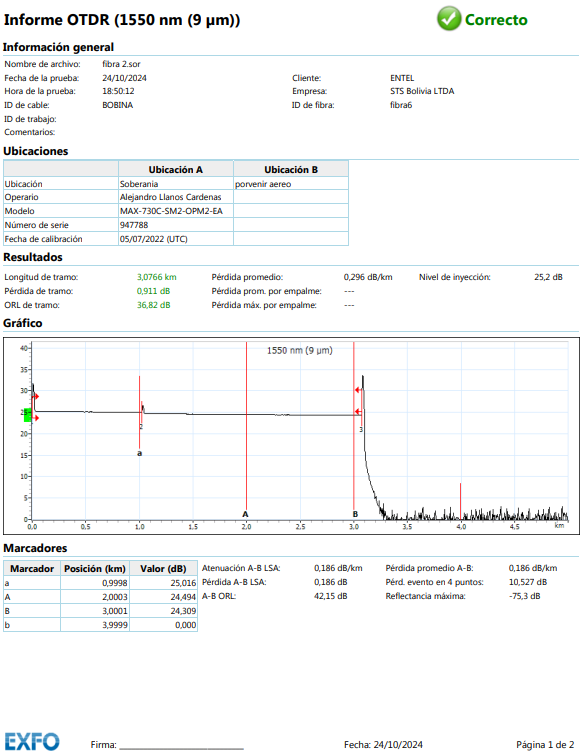Click the red marker line at 4.0 km
583x753 pixels.
coord(461,501)
